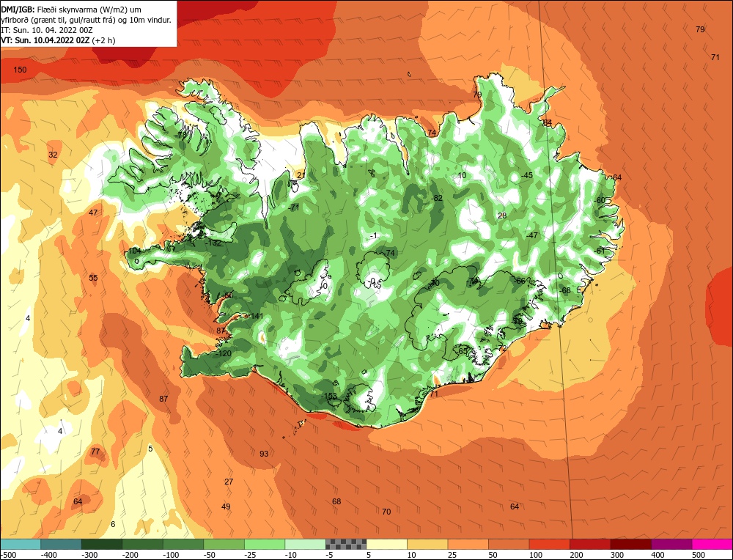Screen dimensions: 733x560
Task: Click the -1 value in central Iceland
Action: (x=373, y=235)
